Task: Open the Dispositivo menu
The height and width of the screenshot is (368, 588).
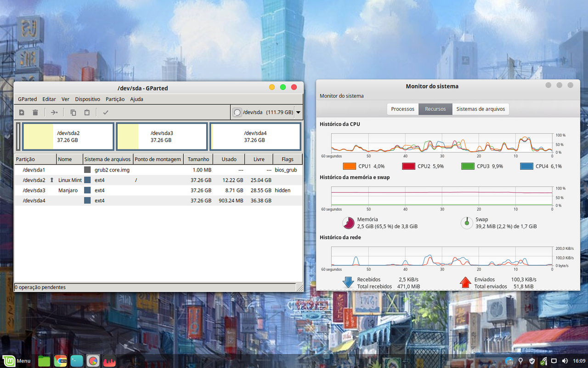Action: 88,99
